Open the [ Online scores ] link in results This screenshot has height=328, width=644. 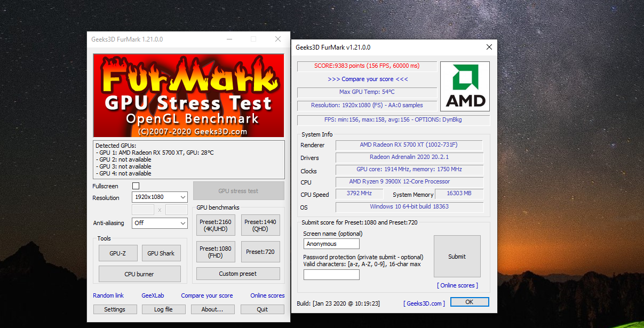pos(457,285)
